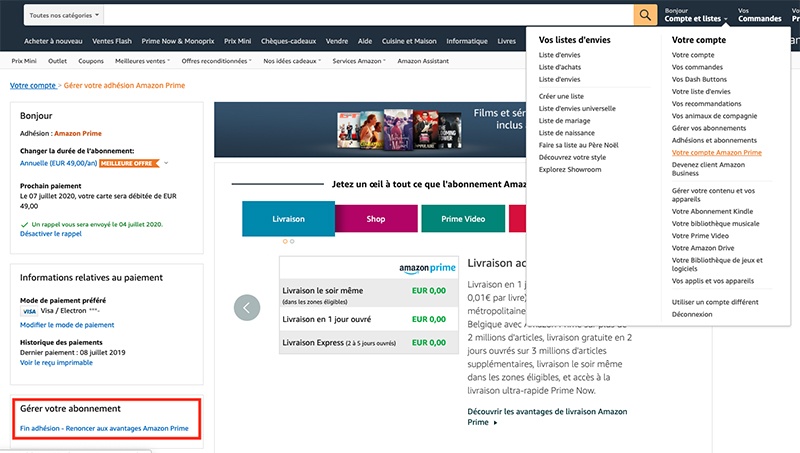Open Modifier le mode de paiement
Screen dimensions: 800x453
click(x=67, y=325)
